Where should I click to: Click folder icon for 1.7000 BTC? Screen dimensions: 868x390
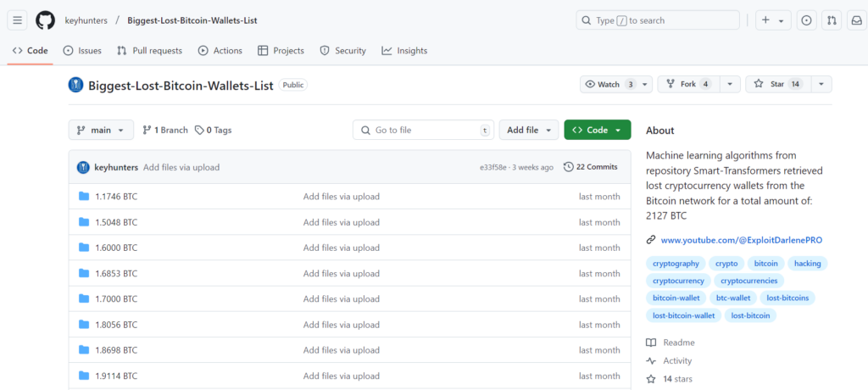(84, 298)
